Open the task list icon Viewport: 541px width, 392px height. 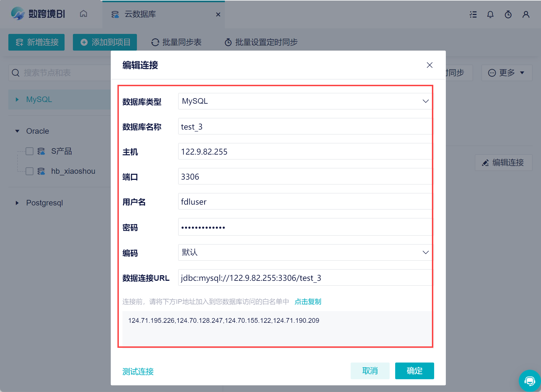[473, 14]
